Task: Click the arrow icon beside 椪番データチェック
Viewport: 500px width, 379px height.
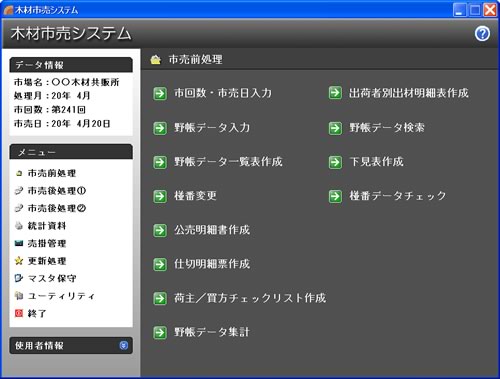Action: coord(335,196)
